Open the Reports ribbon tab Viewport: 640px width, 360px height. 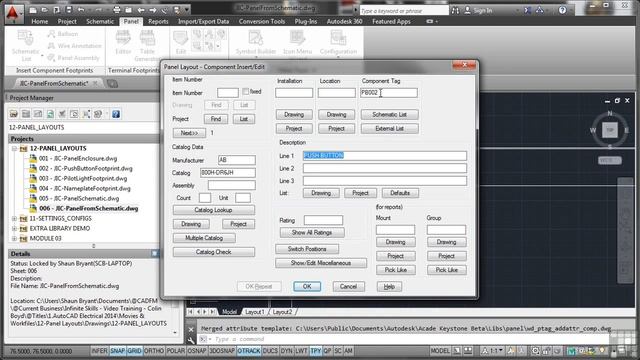[158, 21]
